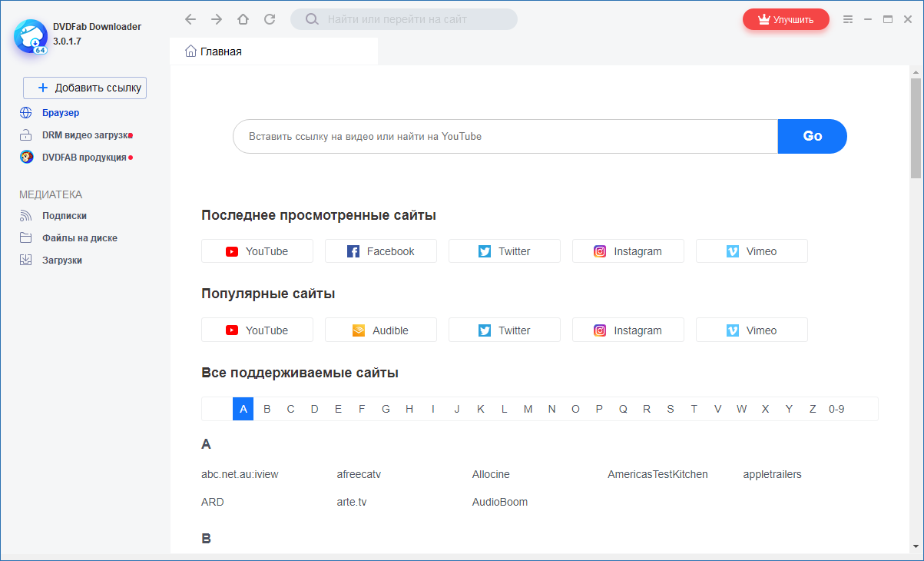
Task: Click the Файлы на диске folder icon
Action: tap(26, 238)
